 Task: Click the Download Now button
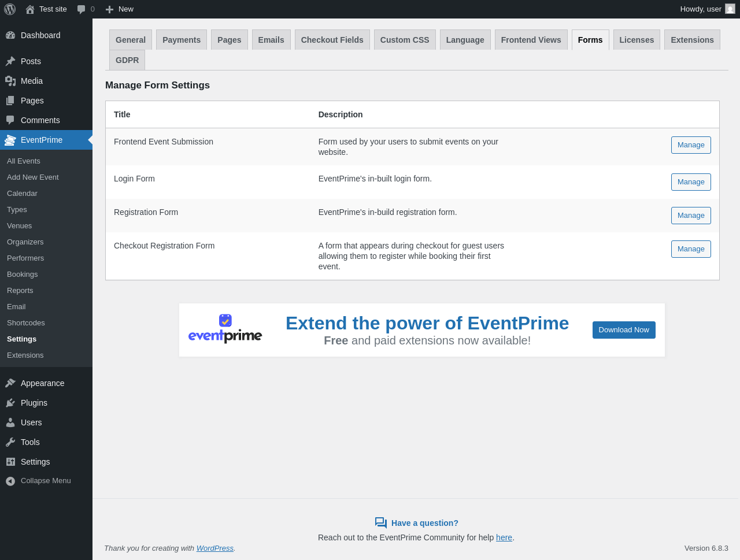(624, 330)
